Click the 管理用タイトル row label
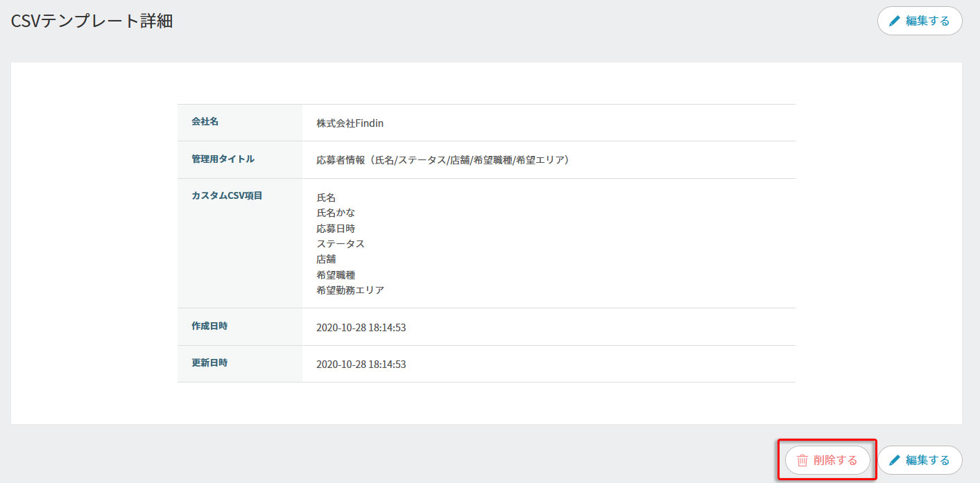Screen dimensions: 980x483 [223, 159]
